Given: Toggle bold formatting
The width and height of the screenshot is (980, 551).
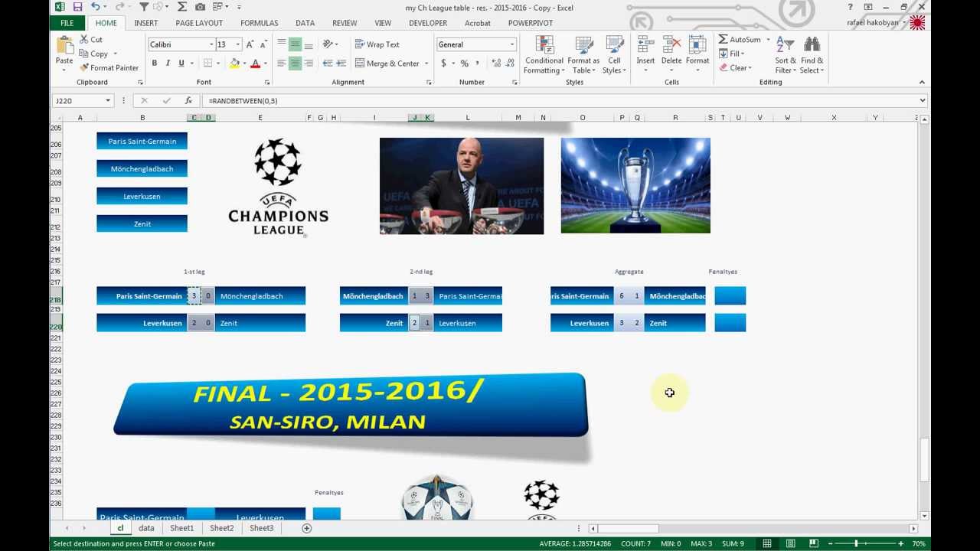Looking at the screenshot, I should coord(155,64).
